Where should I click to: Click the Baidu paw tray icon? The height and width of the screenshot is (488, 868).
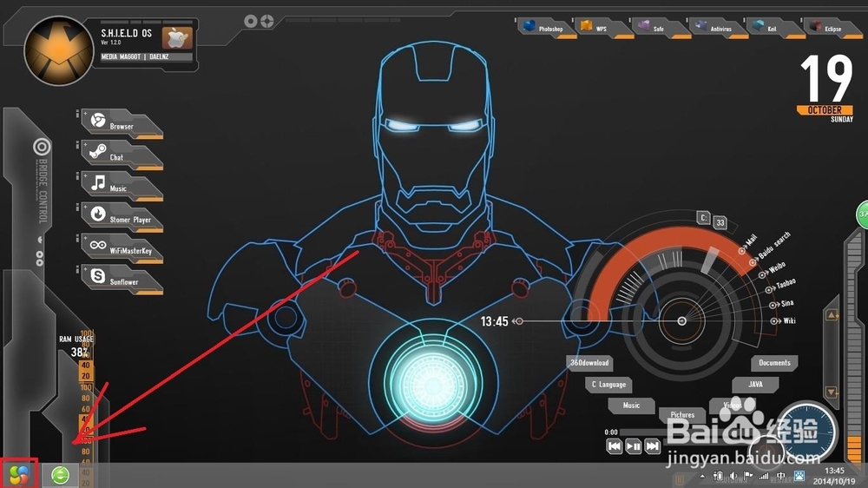coord(799,476)
